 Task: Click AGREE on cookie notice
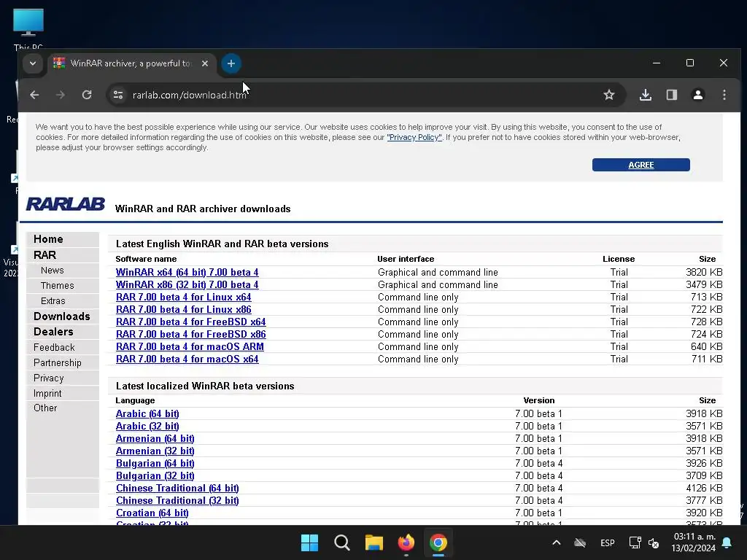point(640,165)
